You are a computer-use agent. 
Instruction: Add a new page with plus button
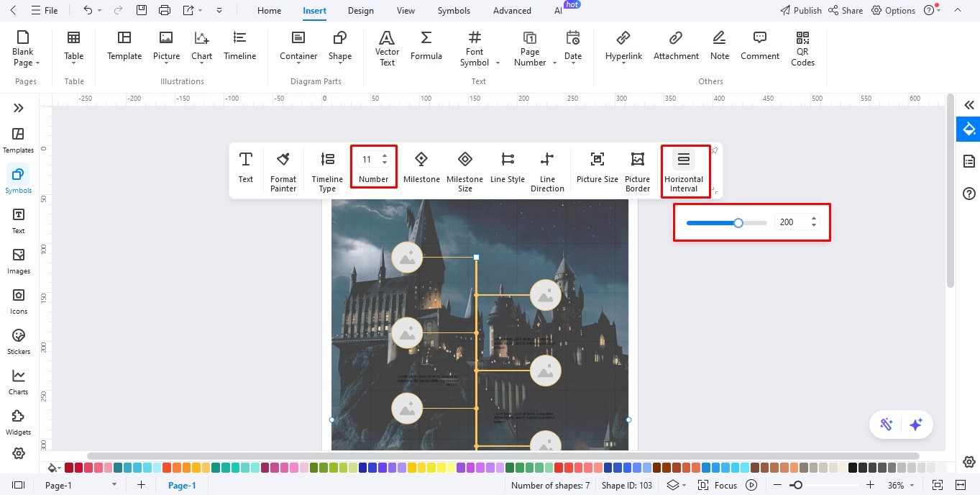click(x=141, y=485)
